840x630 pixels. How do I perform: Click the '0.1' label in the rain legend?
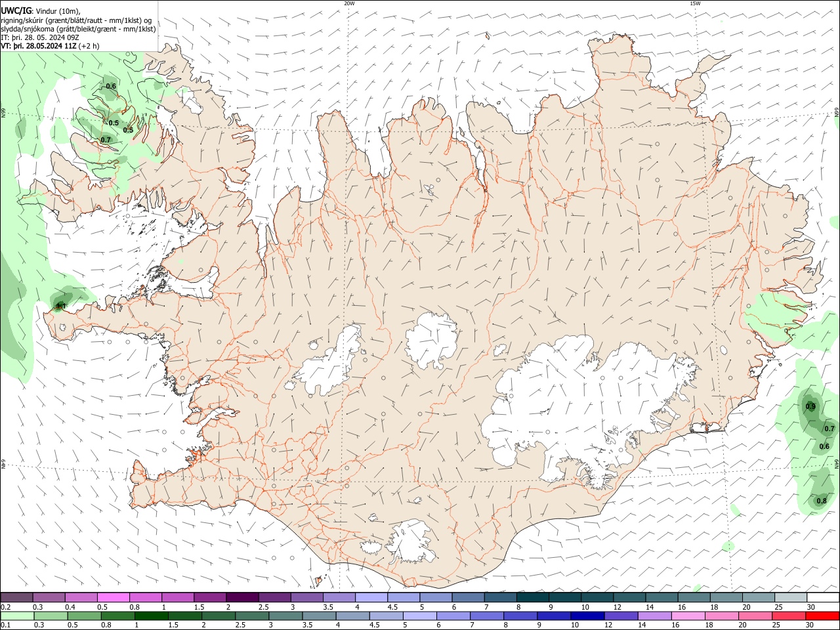[x=5, y=625]
